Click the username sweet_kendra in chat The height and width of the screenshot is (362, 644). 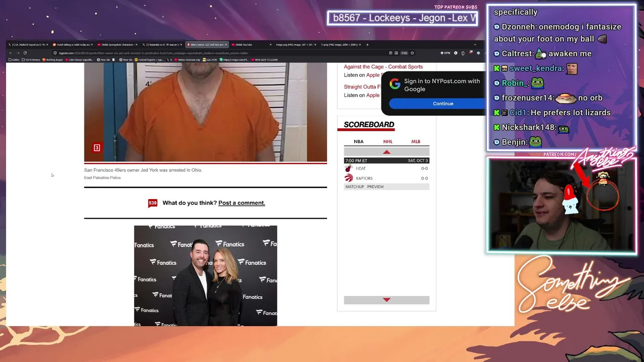535,68
